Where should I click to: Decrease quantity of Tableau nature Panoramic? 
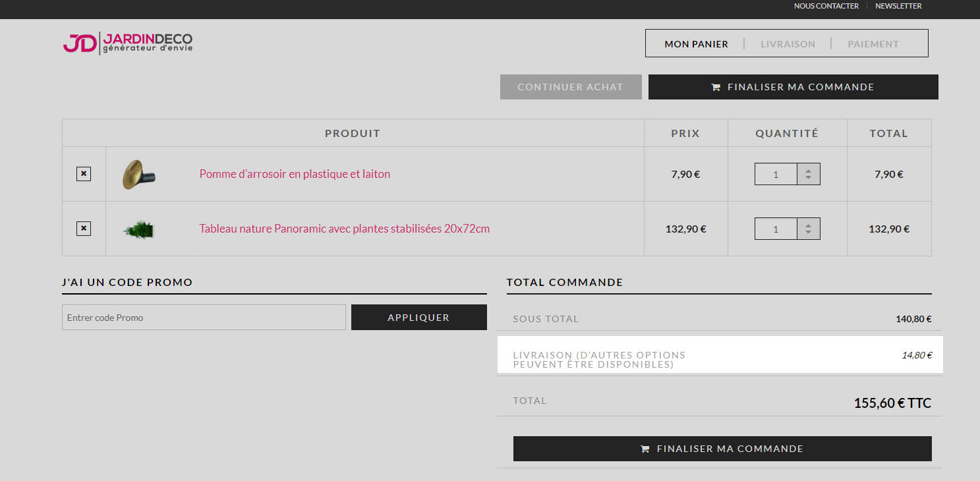(x=808, y=233)
